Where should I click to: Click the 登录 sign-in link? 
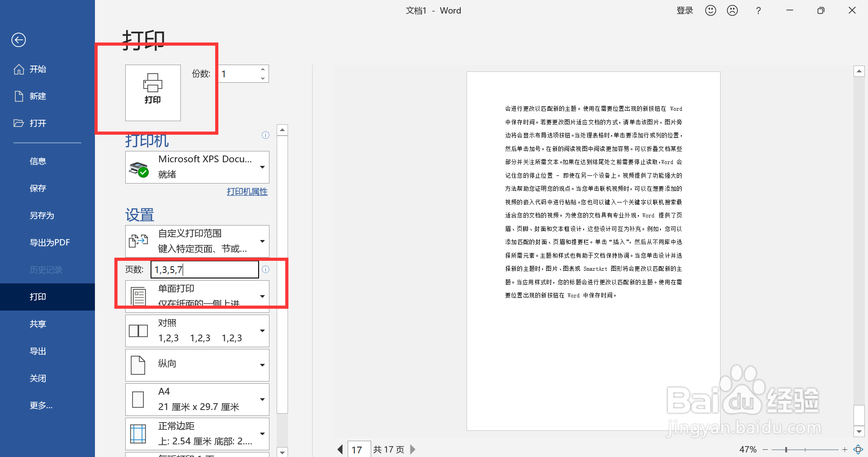(684, 10)
